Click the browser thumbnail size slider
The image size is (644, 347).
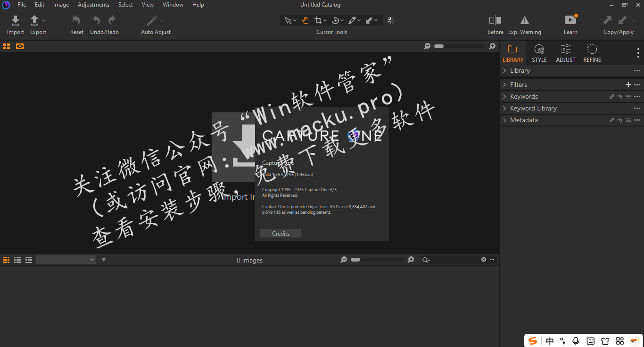coord(377,260)
